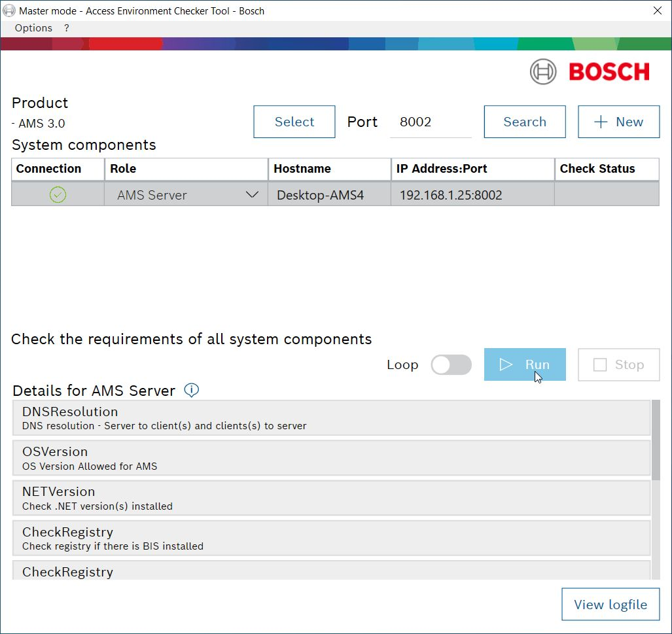Screen dimensions: 672x634
Task: Toggle the Loop switch on
Action: [x=451, y=365]
